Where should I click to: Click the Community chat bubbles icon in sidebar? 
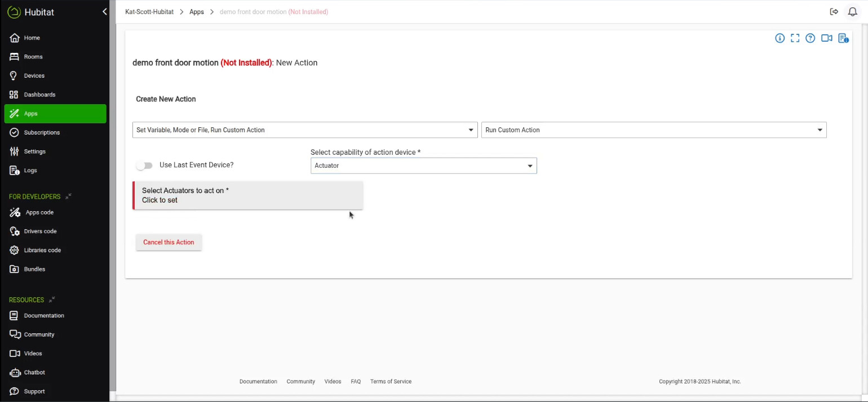point(15,334)
